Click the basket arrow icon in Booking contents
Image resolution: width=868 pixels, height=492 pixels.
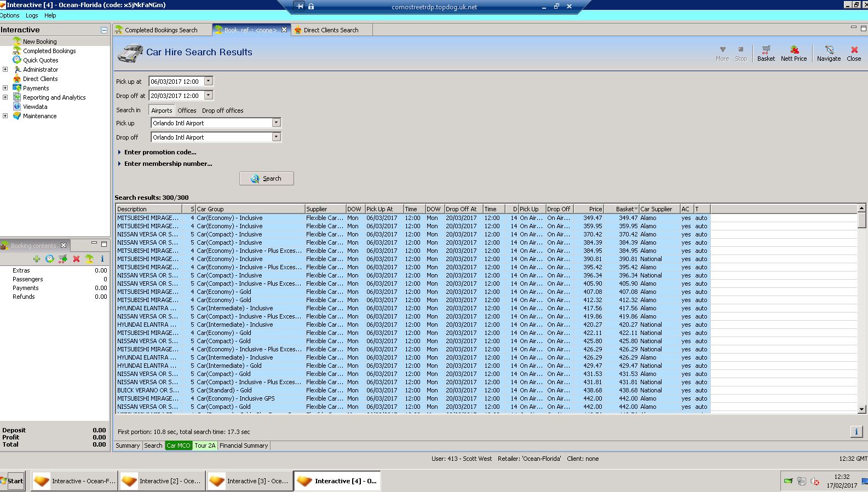tap(63, 259)
